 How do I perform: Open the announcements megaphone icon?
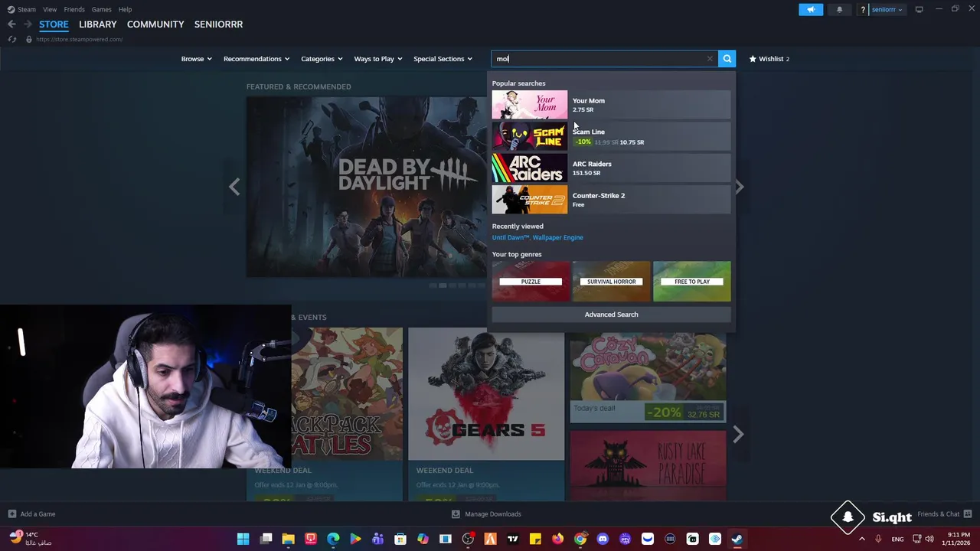811,9
